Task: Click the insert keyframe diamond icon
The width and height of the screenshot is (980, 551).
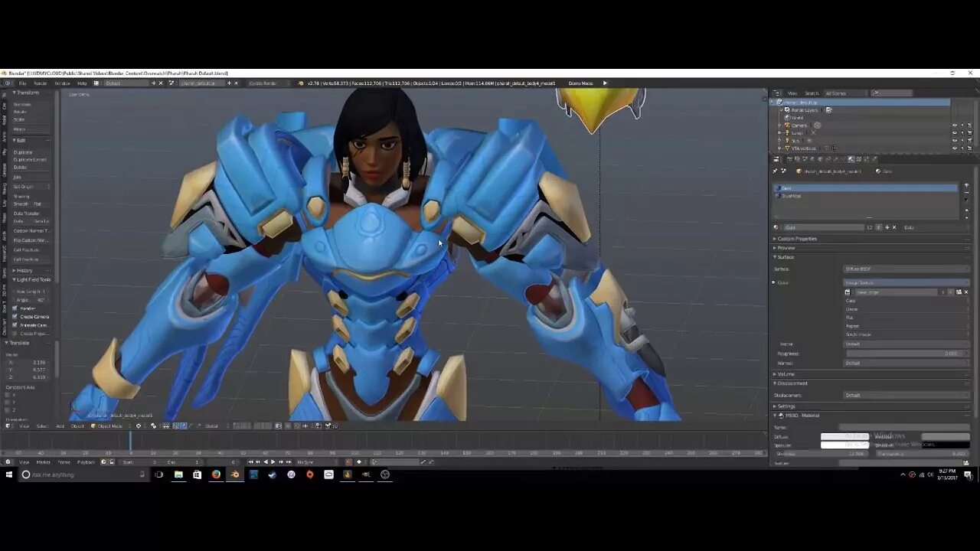Action: click(359, 462)
